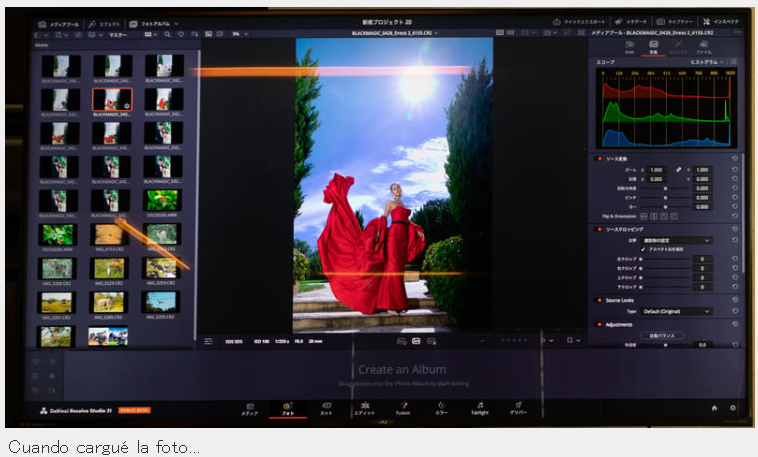Toggle the aspect ratio lock checkbox

643,249
